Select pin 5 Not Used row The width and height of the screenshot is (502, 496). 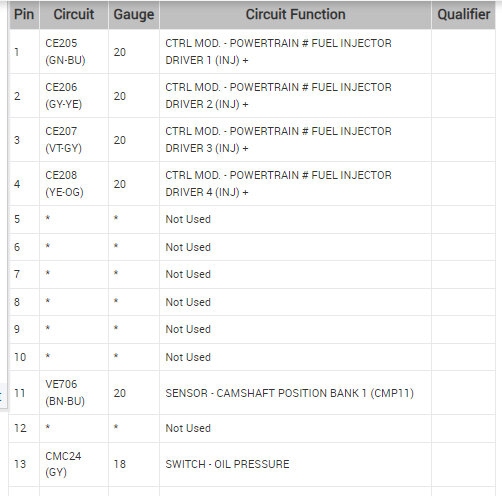click(252, 219)
